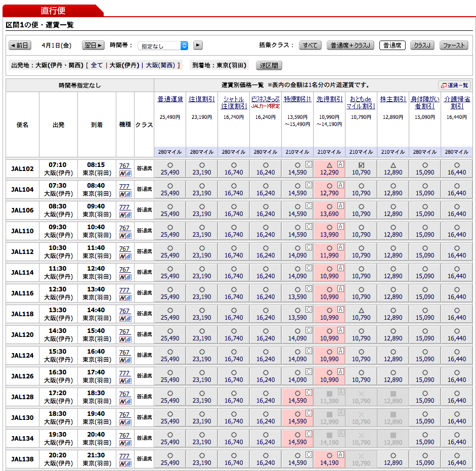Screen dimensions: 476x471
Task: Open 普通運賃 fare details link
Action: coord(170,99)
